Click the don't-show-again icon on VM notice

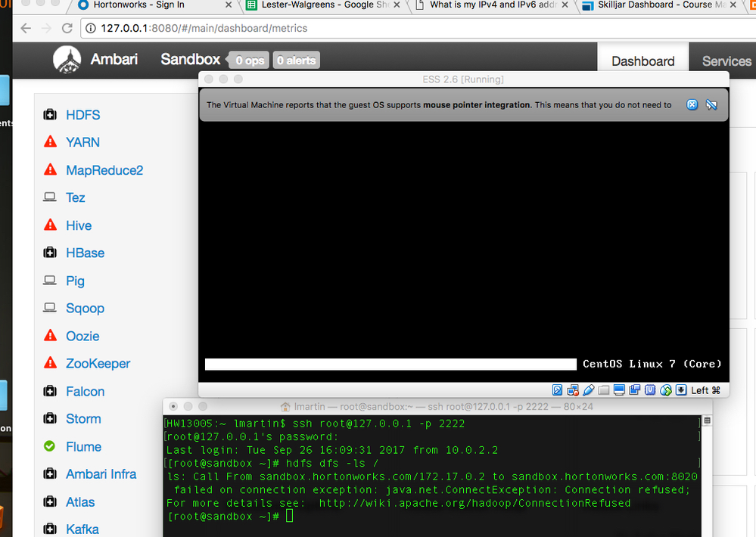[x=711, y=104]
